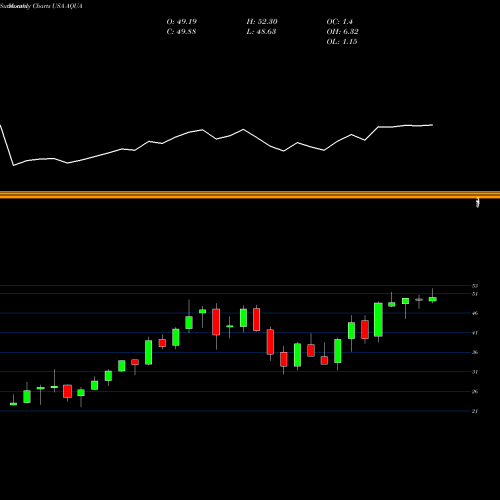The height and width of the screenshot is (500, 500).
Task: Click the 51 price axis label
Action: click(x=475, y=294)
